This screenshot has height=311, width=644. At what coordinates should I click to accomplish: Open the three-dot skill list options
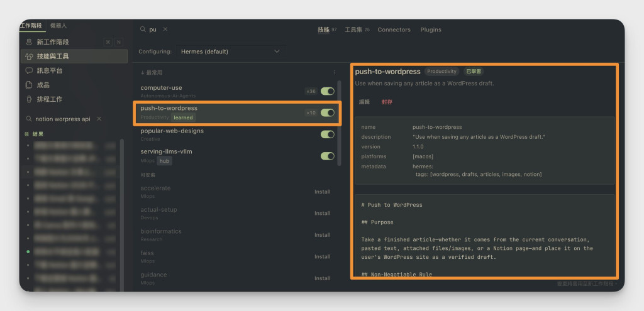(x=334, y=72)
